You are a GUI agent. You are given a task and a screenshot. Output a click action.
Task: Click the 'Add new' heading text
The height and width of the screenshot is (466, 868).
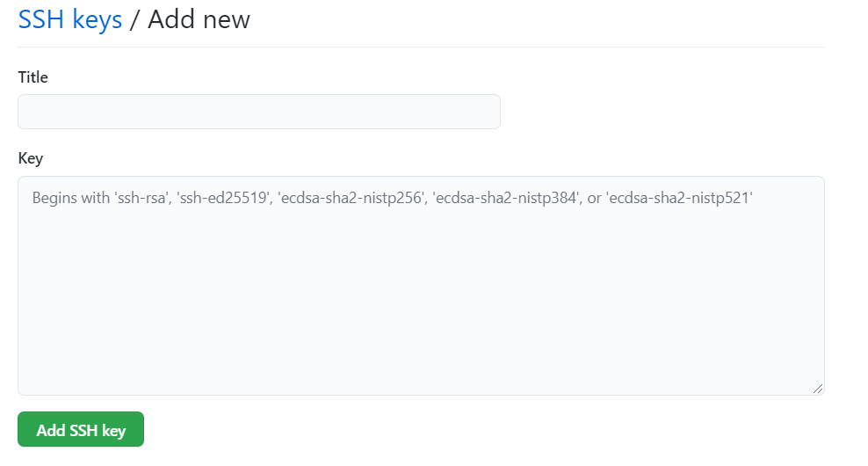pos(199,19)
